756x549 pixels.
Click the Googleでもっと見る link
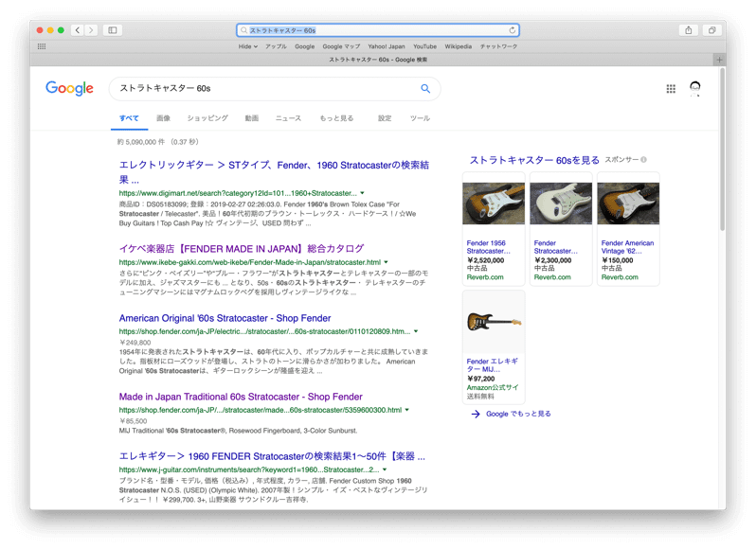(x=518, y=414)
